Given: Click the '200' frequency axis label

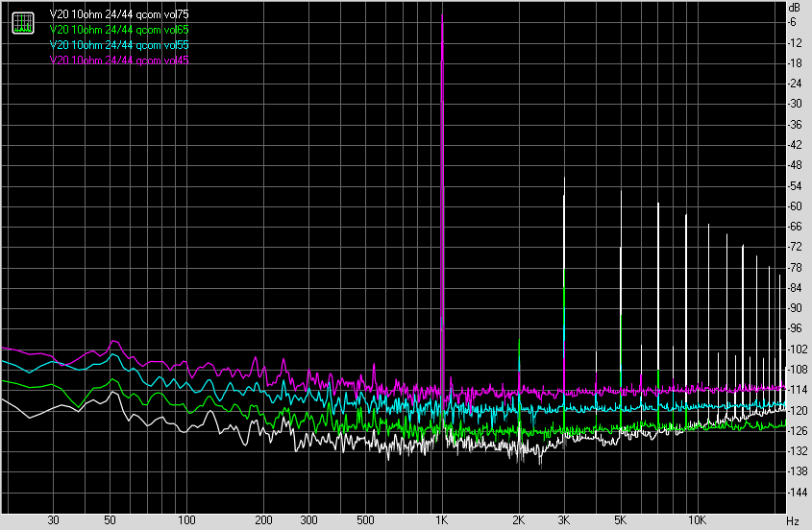Looking at the screenshot, I should tap(263, 520).
